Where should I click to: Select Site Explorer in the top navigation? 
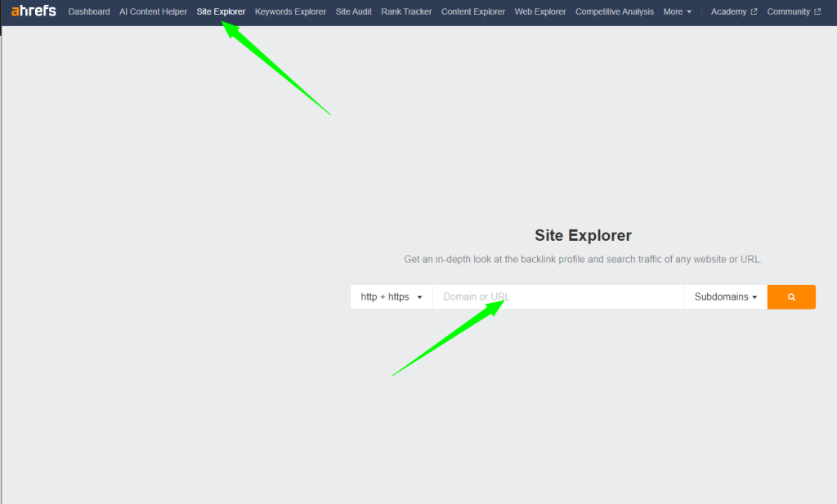point(221,12)
